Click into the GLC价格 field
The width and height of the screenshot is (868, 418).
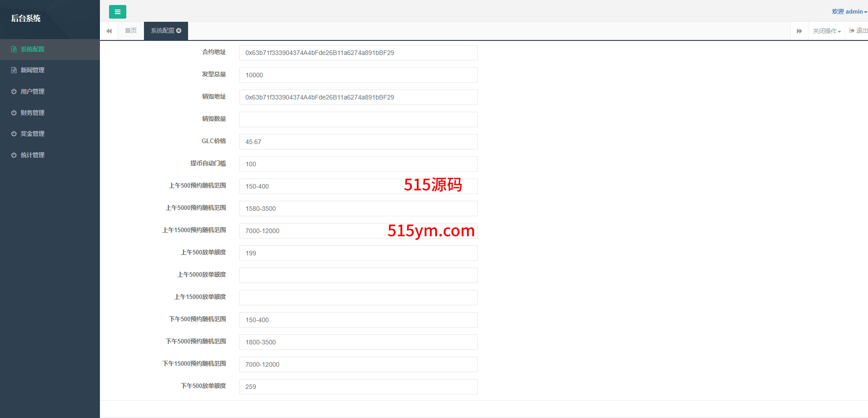358,142
